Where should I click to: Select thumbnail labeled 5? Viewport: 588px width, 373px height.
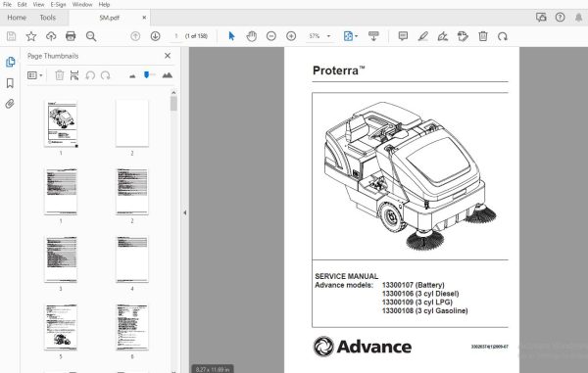click(61, 327)
